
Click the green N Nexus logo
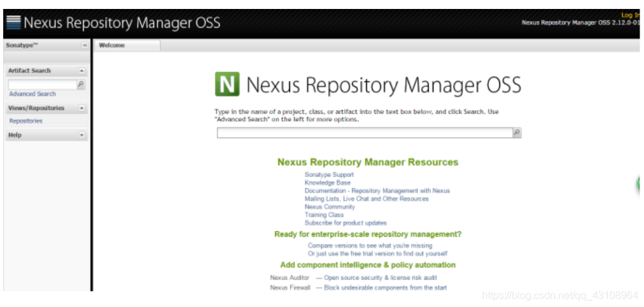click(227, 84)
